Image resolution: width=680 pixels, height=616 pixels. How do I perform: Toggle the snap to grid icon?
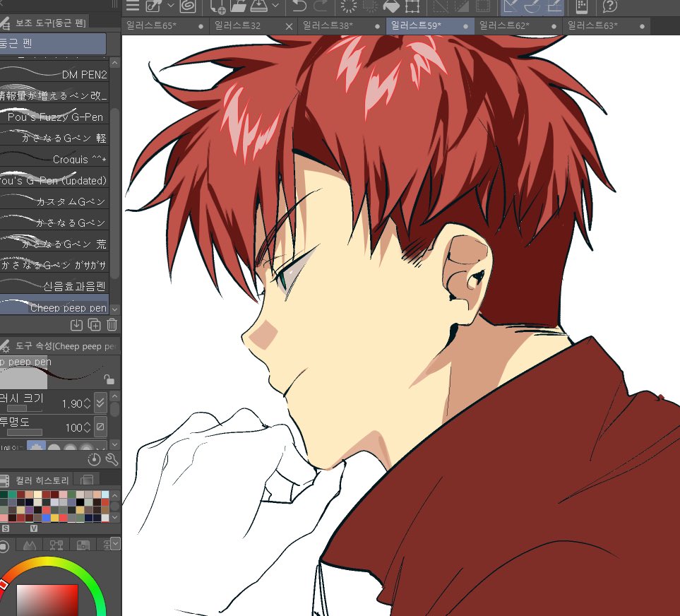pyautogui.click(x=554, y=6)
